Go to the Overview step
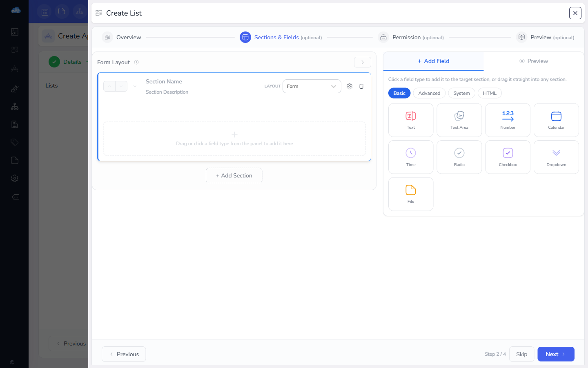This screenshot has width=588, height=368. pos(122,37)
